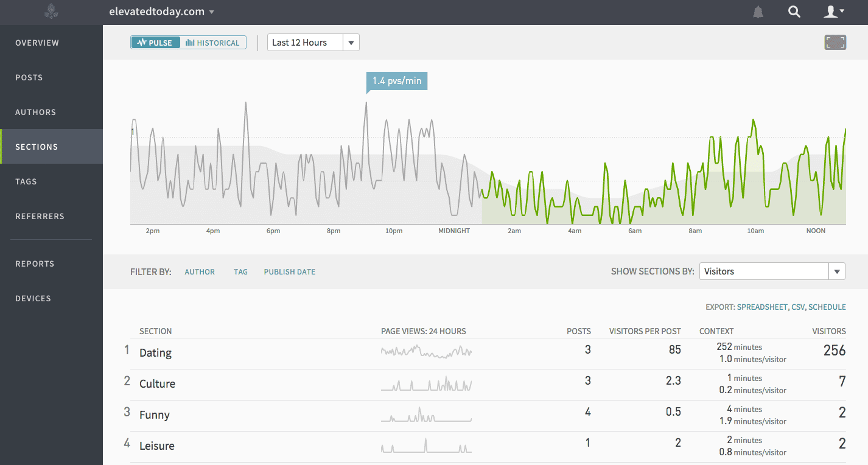This screenshot has height=465, width=868.
Task: Schedule an export
Action: [827, 307]
